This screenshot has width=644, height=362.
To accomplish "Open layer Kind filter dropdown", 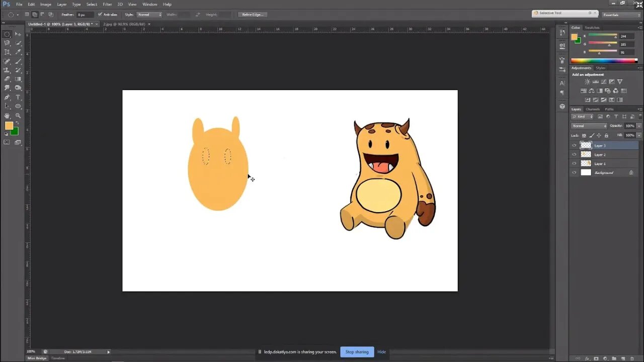I will (x=582, y=117).
